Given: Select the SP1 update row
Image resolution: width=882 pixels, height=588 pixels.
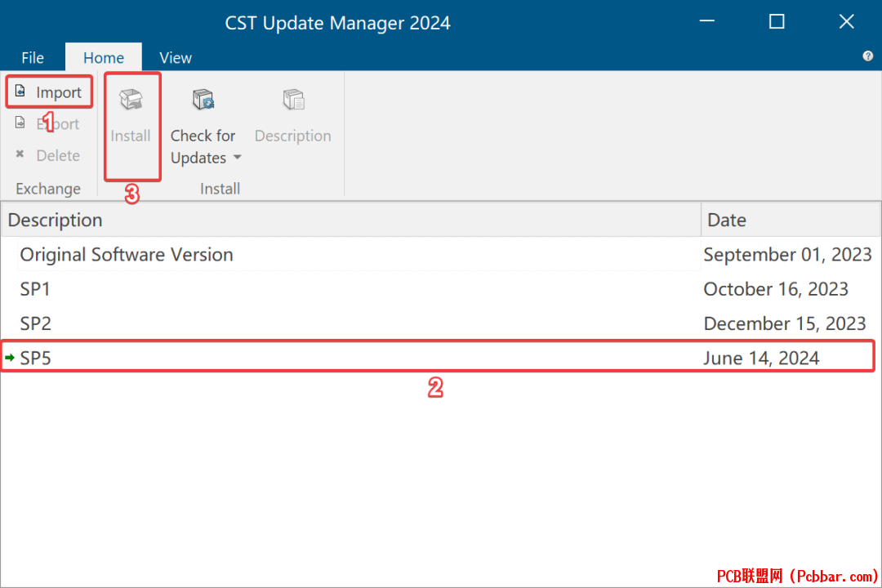Looking at the screenshot, I should tap(440, 288).
